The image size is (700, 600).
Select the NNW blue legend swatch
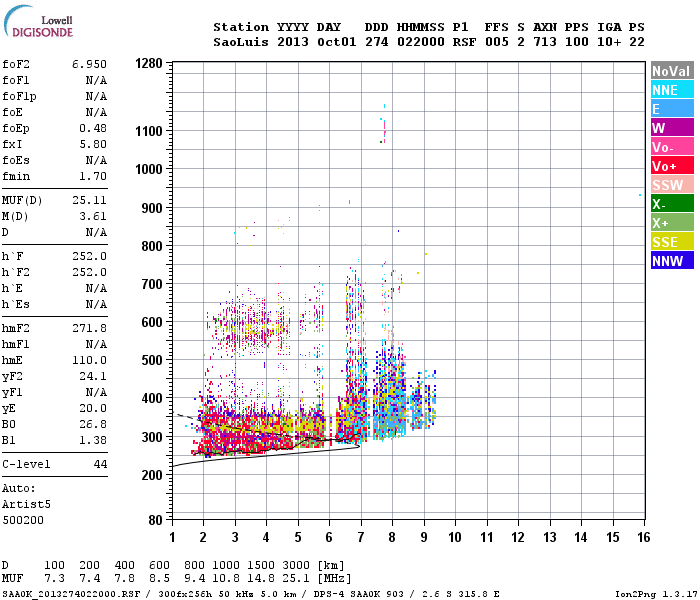[672, 261]
